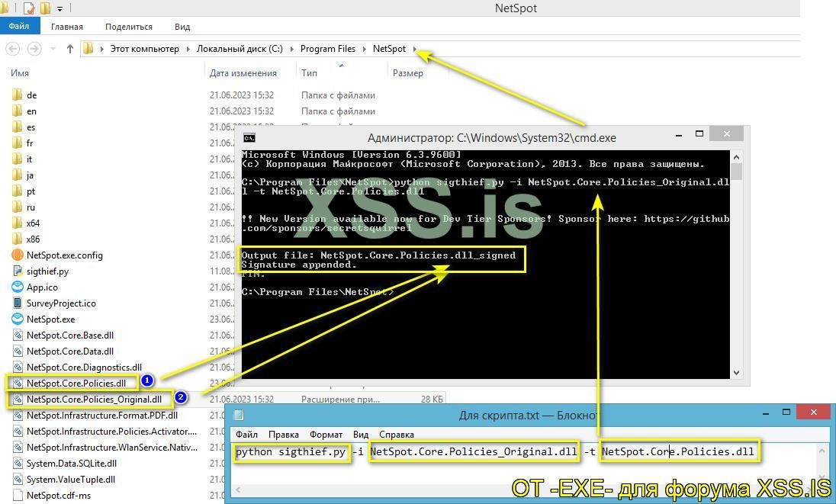Open the Поделиться ribbon tab
Screen dimensions: 836x504
click(128, 27)
